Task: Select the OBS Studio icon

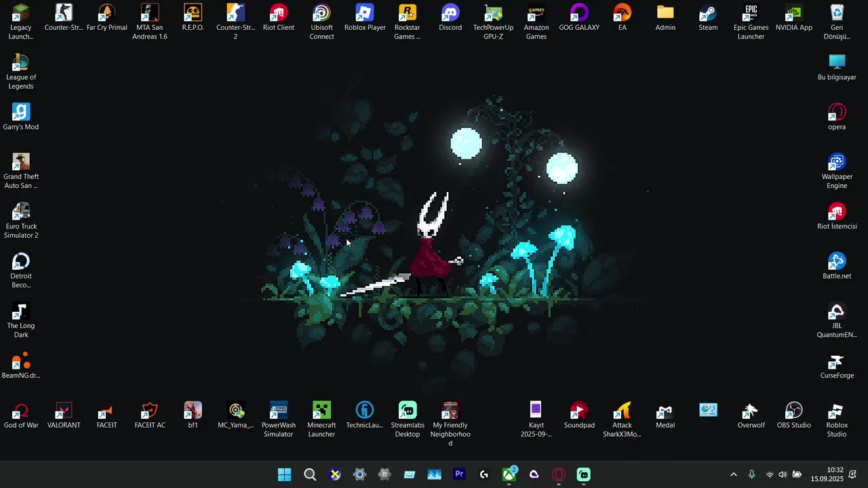Action: (x=794, y=415)
